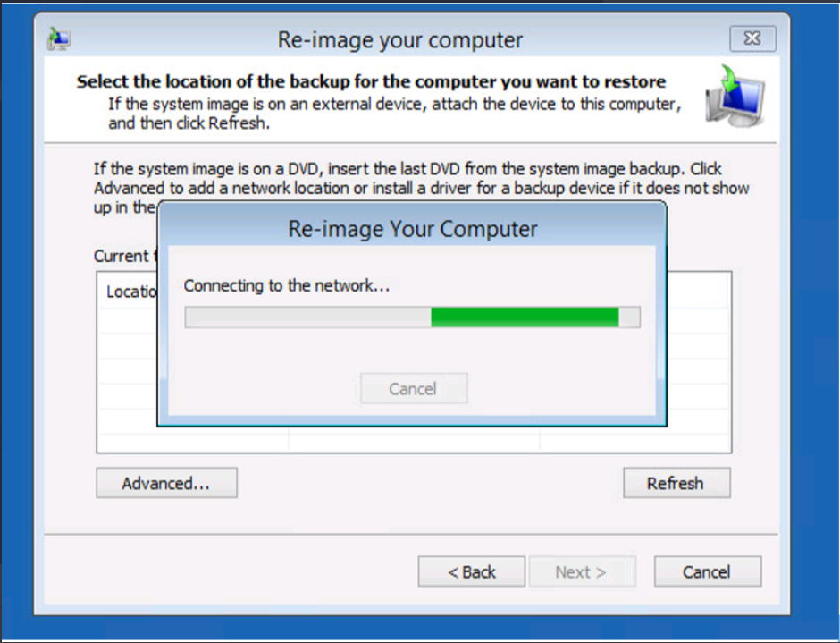The height and width of the screenshot is (643, 840).
Task: Select the "Connecting to the network..." status text
Action: 287,285
